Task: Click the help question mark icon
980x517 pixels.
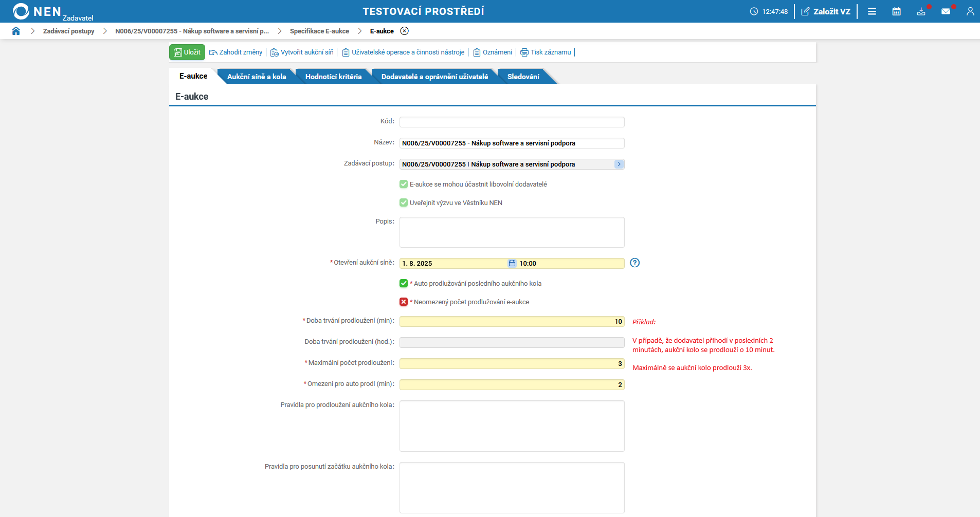Action: [634, 263]
